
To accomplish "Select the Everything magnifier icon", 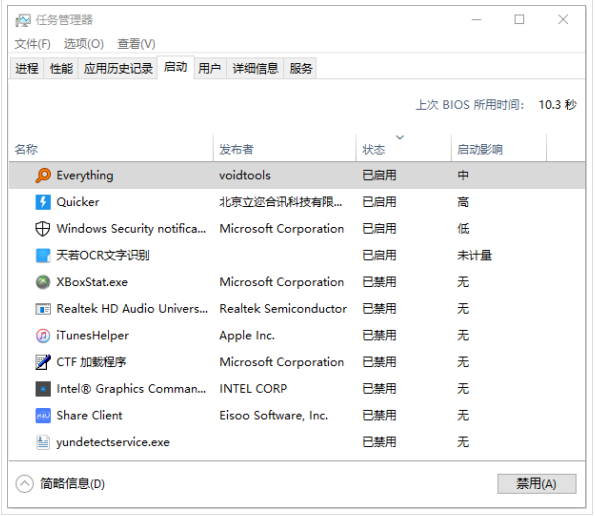I will (43, 175).
